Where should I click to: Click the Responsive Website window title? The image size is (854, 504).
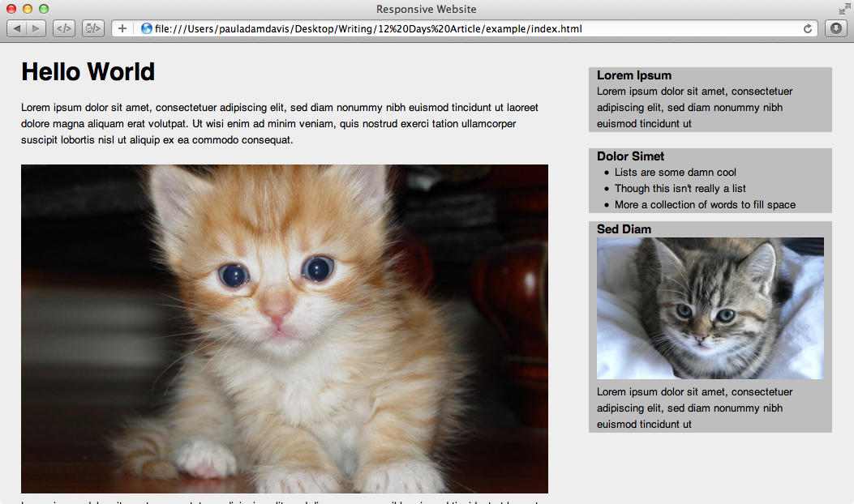pos(426,9)
